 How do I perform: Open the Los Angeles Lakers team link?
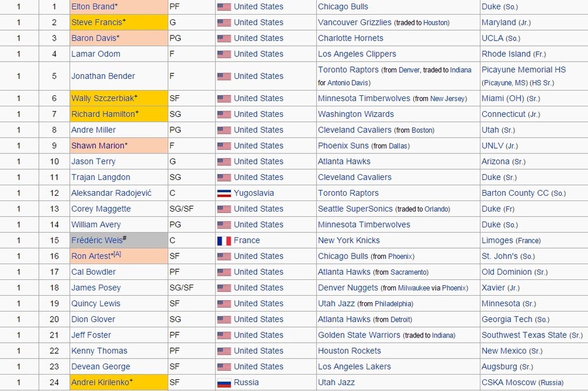click(x=355, y=366)
